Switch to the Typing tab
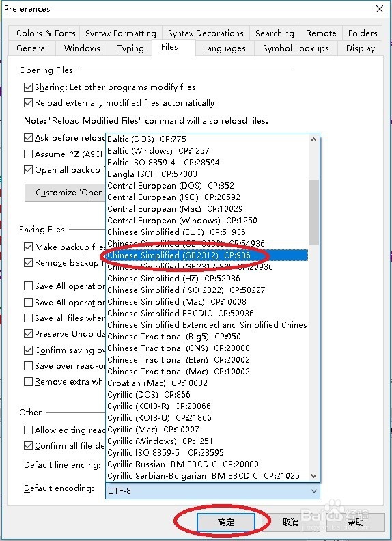 point(130,48)
